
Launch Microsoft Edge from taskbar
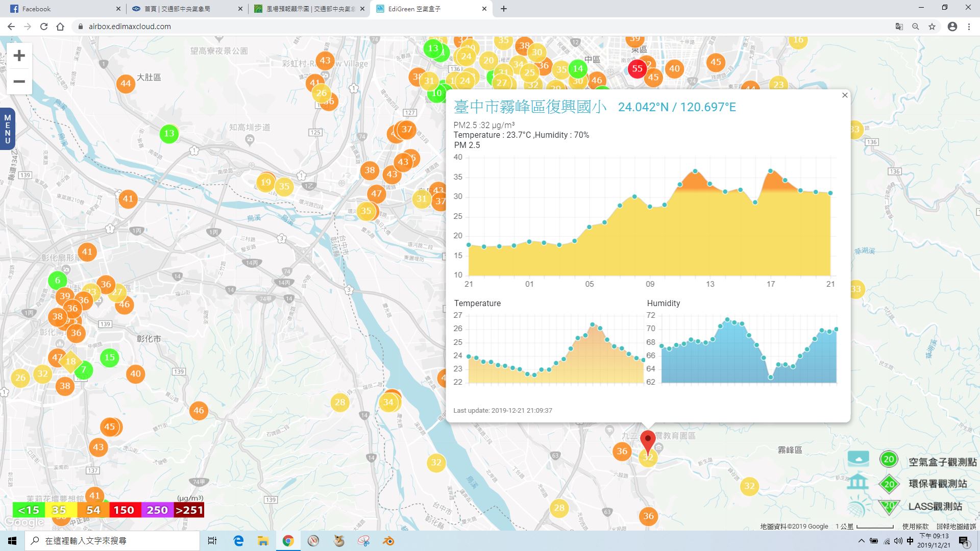tap(238, 541)
